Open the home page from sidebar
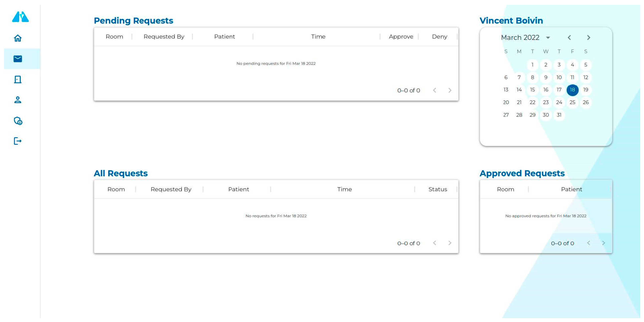The width and height of the screenshot is (644, 322). (18, 38)
